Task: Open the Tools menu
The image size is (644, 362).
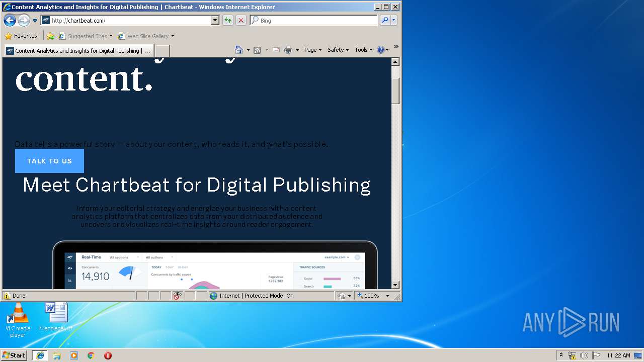Action: (364, 50)
